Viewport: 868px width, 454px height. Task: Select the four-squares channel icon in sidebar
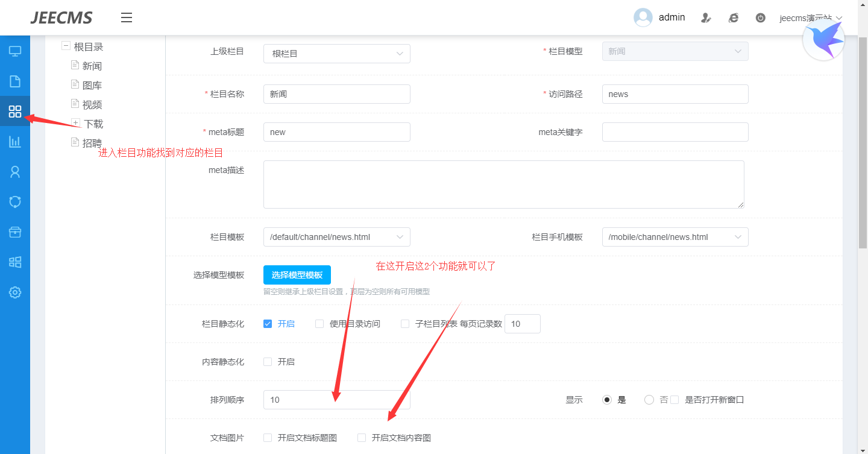(15, 112)
